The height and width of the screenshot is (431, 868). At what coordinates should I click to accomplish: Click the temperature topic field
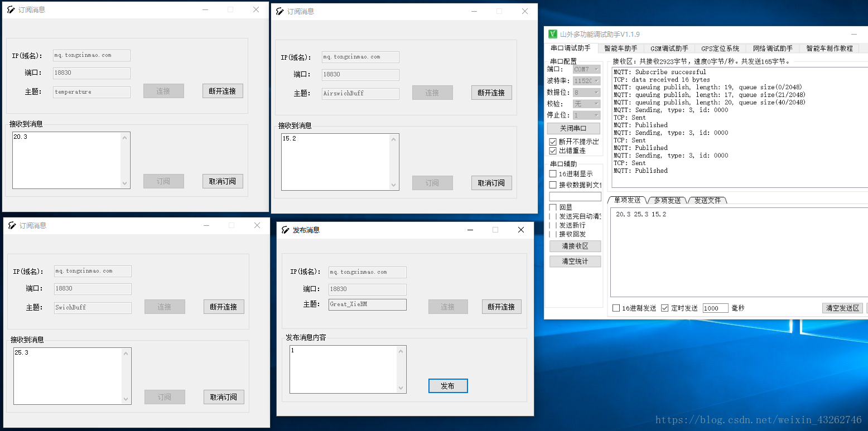coord(92,92)
